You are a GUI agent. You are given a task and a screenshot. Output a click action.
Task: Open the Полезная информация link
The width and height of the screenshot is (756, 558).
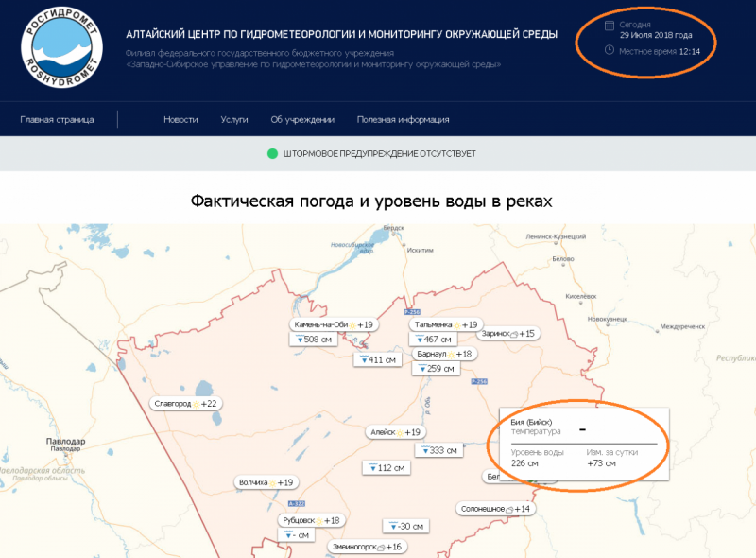(x=404, y=119)
